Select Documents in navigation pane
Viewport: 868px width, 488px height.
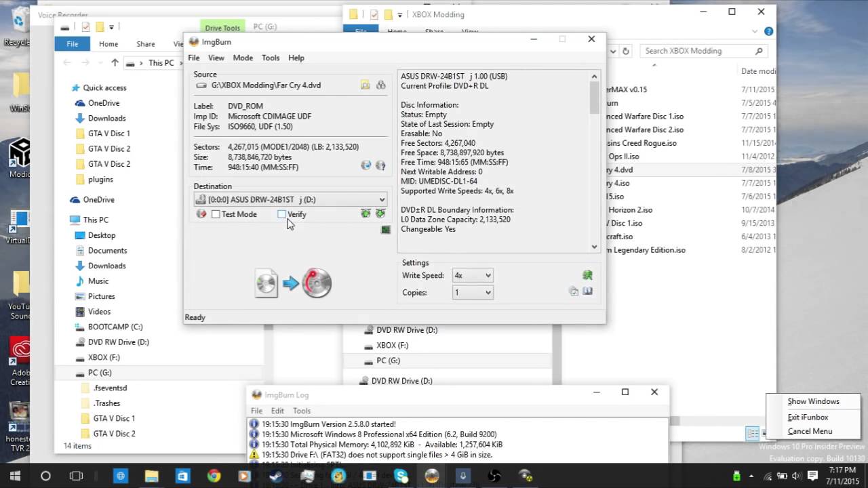pyautogui.click(x=107, y=251)
